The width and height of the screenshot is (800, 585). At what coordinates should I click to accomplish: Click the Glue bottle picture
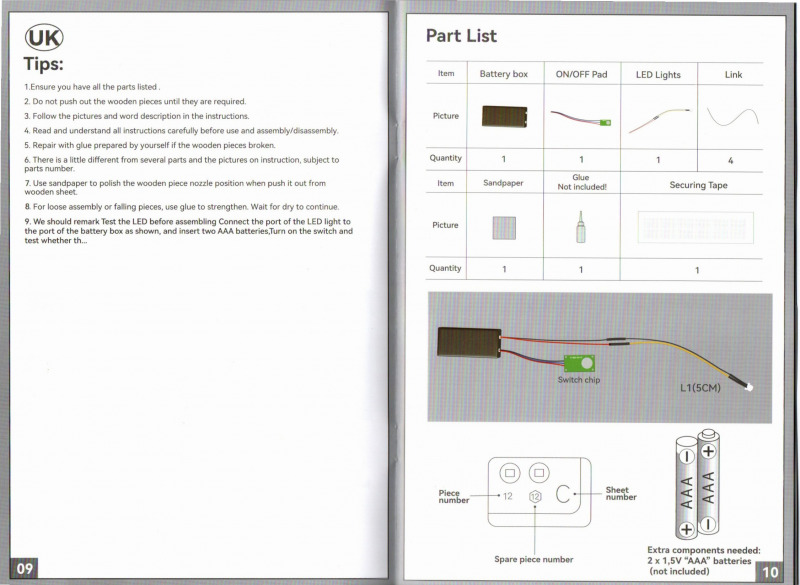tap(580, 227)
